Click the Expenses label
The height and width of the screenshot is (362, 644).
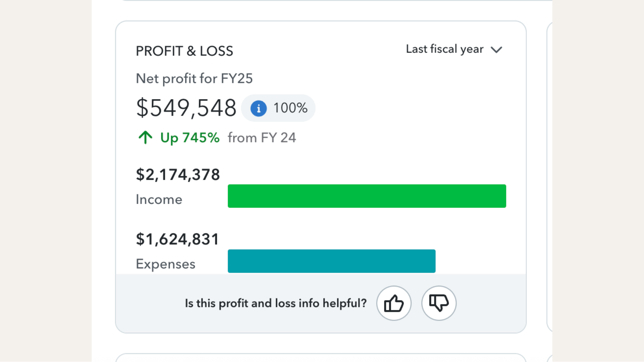coord(165,264)
